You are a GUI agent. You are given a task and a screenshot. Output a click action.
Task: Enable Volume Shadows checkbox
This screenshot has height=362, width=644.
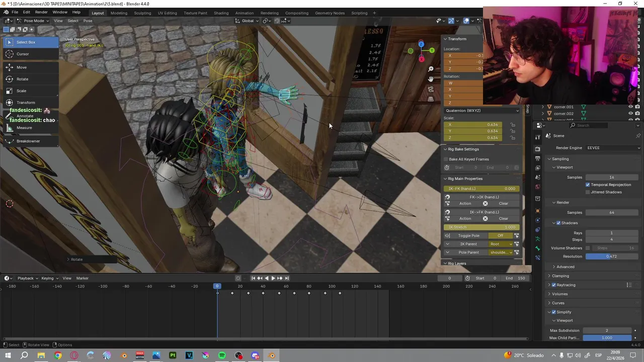point(588,248)
